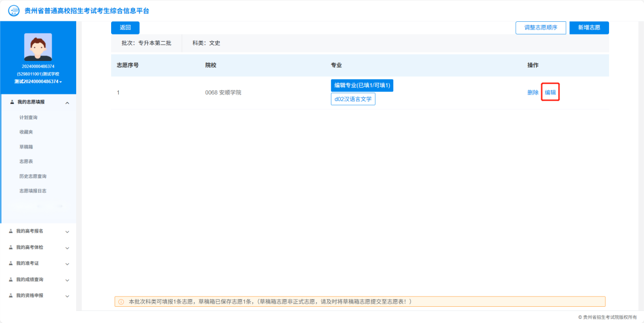The width and height of the screenshot is (644, 323).
Task: Open 历史志愿查询 sidebar item
Action: pos(33,176)
